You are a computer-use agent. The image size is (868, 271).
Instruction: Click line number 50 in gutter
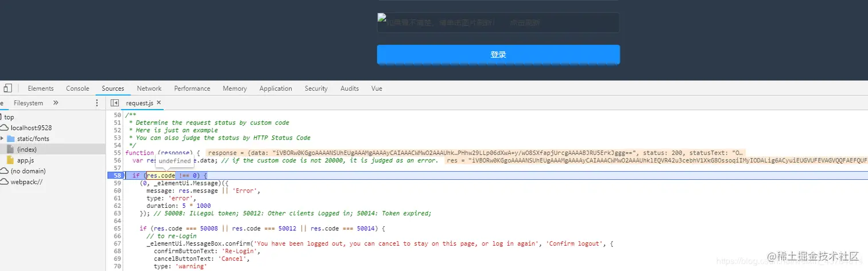point(117,115)
